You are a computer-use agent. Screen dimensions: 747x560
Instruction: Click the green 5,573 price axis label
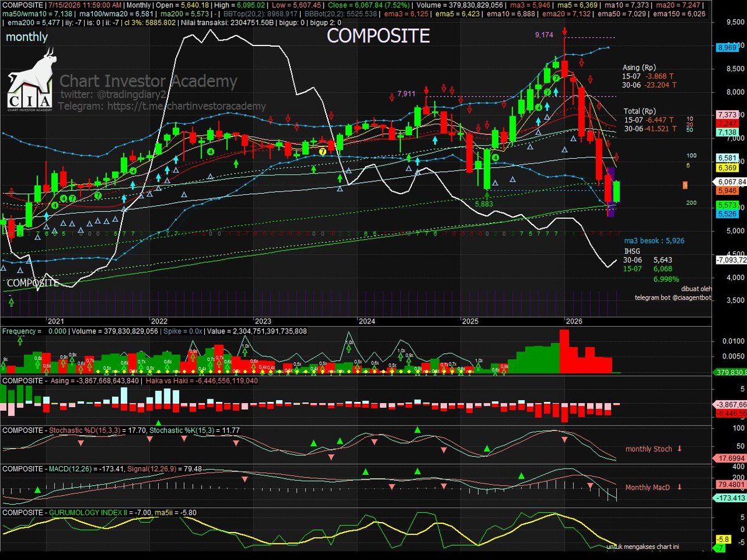coord(727,205)
